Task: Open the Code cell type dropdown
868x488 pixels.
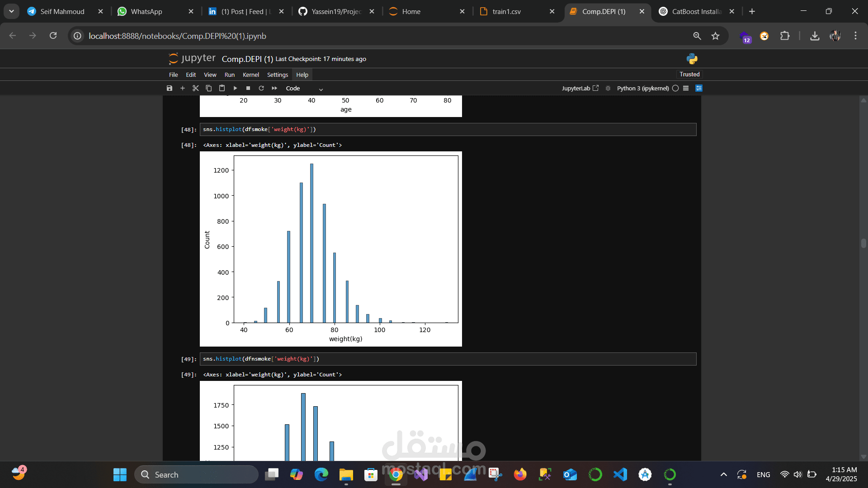Action: point(304,89)
